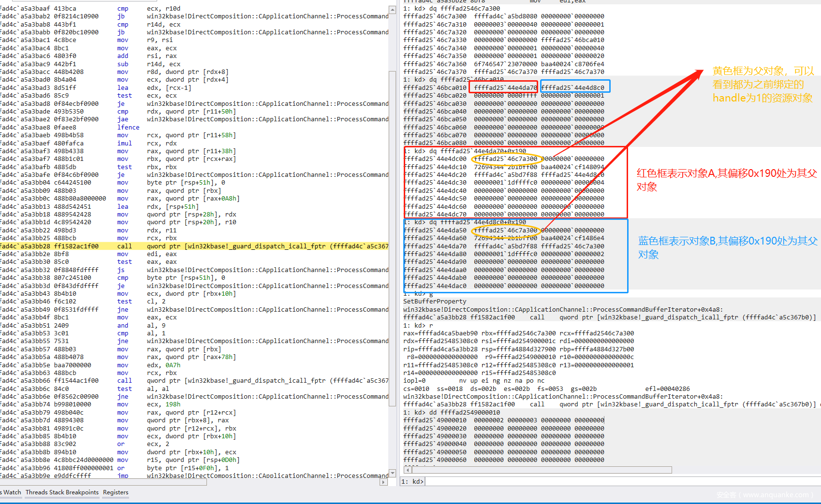This screenshot has width=821, height=504.
Task: Click the disassembly horizontal scroll-right arrow
Action: click(383, 482)
